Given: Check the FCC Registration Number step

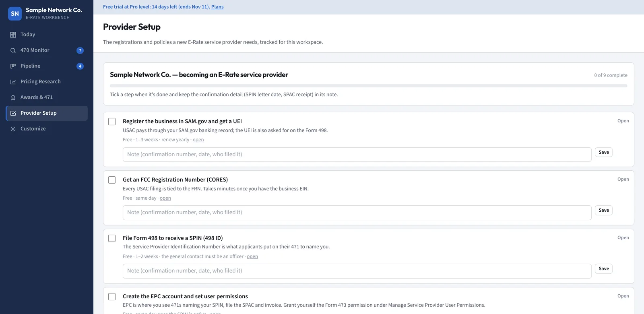Looking at the screenshot, I should point(112,180).
